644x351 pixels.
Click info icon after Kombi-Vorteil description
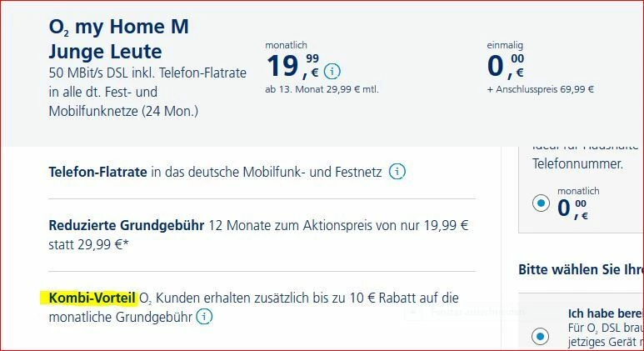(205, 317)
